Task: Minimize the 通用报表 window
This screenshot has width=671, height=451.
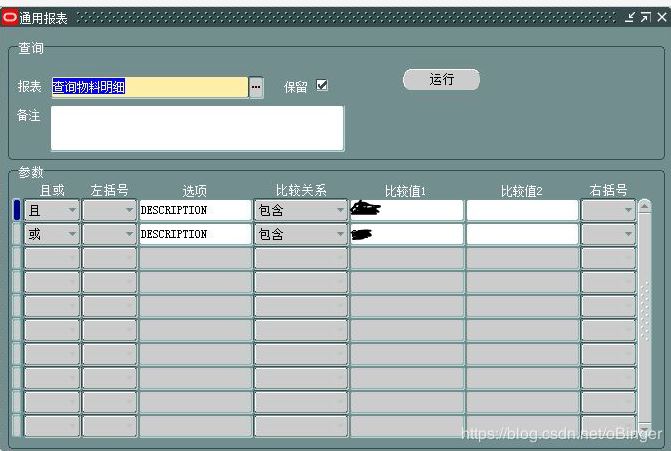Action: (x=629, y=18)
